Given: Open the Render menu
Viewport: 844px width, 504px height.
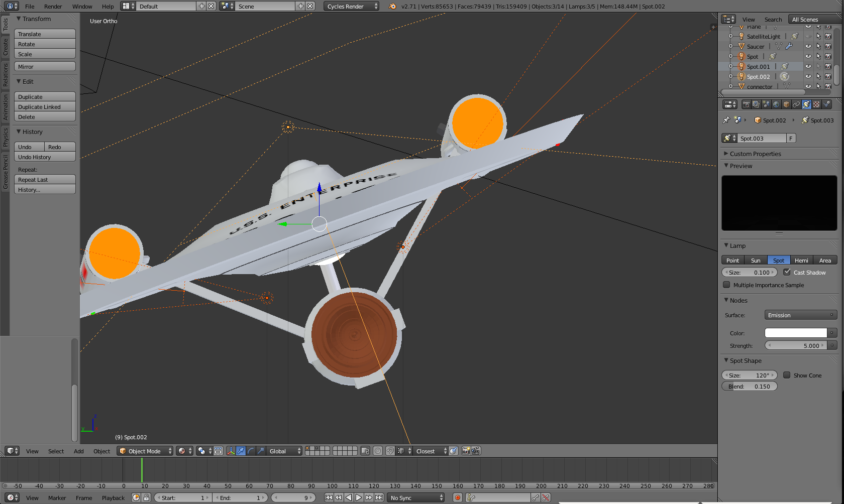Looking at the screenshot, I should [53, 6].
